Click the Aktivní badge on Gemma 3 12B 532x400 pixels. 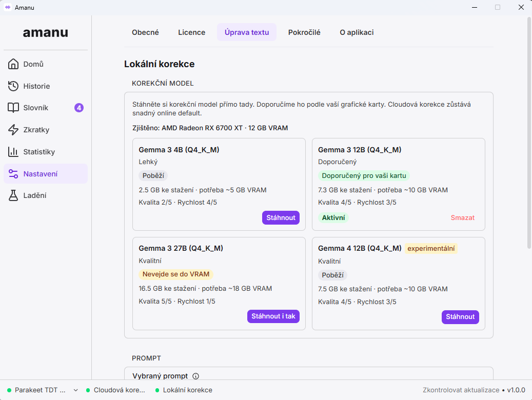[x=333, y=218]
